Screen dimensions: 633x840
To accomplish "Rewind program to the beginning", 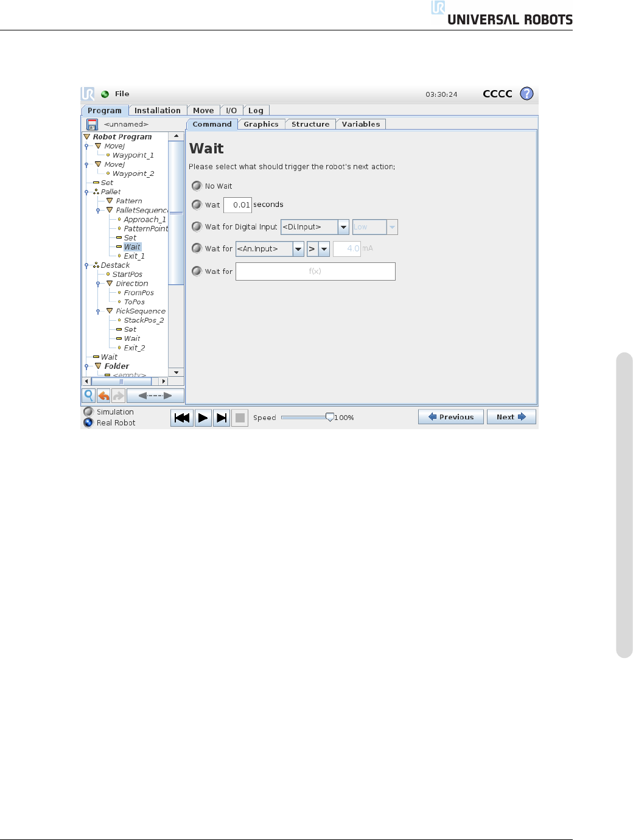I will (x=181, y=418).
